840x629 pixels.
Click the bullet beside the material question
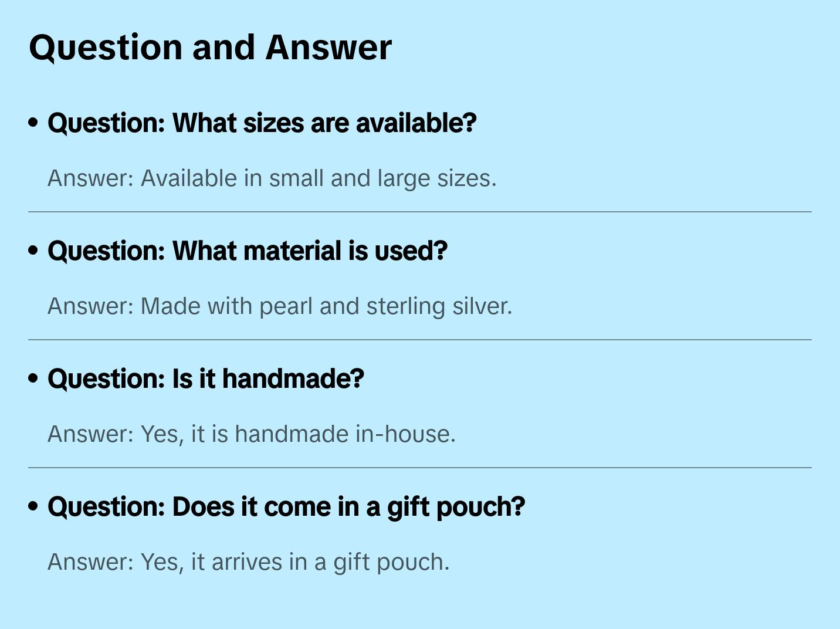33,251
